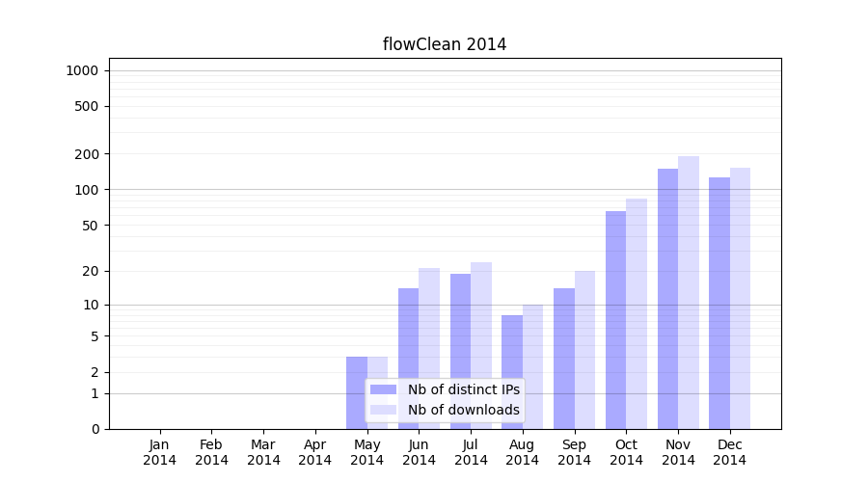Click the 'Jan 2014' x-axis label
This screenshot has width=868, height=482.
tap(160, 452)
